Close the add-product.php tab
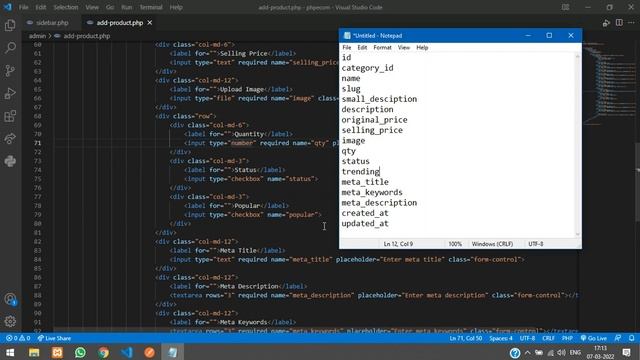 (x=150, y=23)
